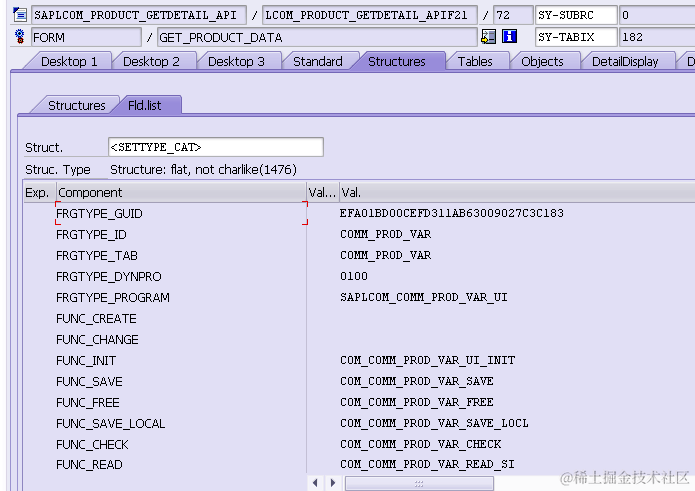
Task: Click the line number field showing 72
Action: [x=513, y=15]
